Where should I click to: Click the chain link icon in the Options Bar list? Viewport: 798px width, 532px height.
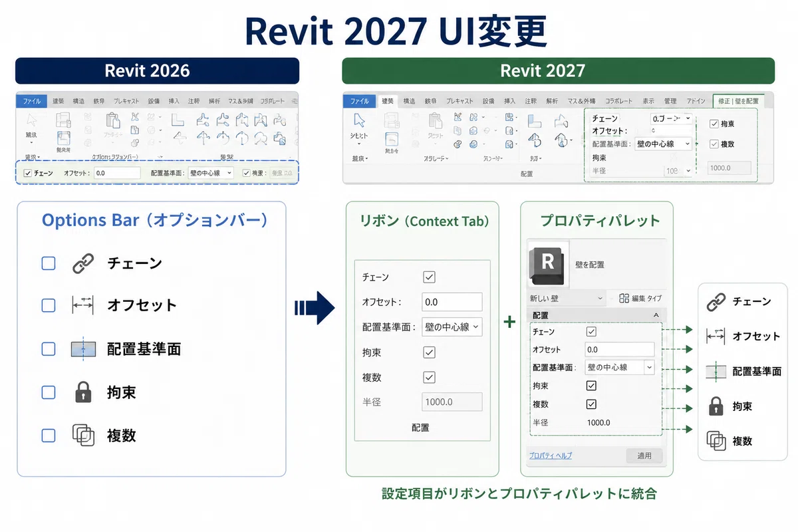click(84, 263)
